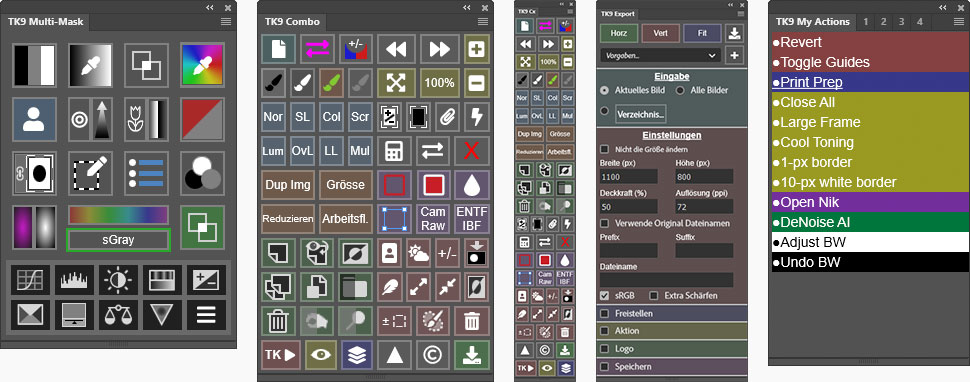Image resolution: width=970 pixels, height=382 pixels.
Task: Click the balance scales adjustment icon
Action: pos(118,315)
